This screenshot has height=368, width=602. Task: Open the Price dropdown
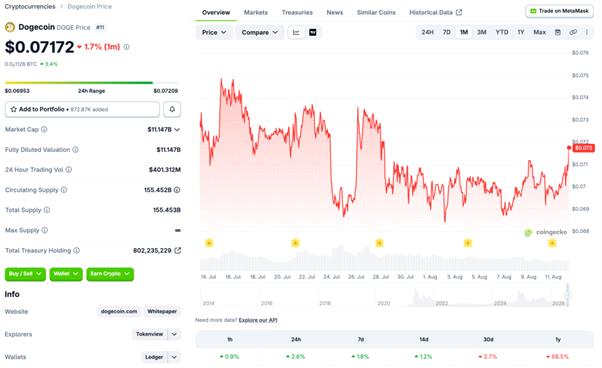click(x=214, y=33)
